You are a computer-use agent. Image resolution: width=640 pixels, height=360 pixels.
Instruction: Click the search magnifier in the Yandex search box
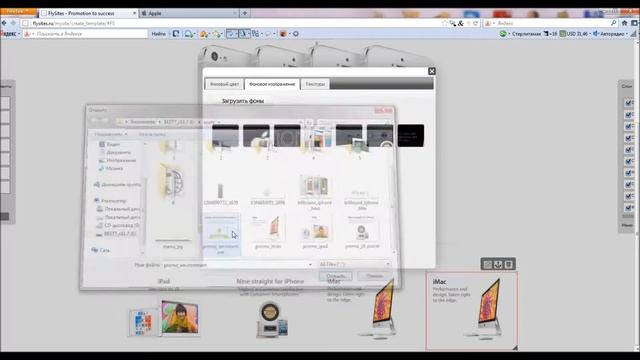click(613, 23)
